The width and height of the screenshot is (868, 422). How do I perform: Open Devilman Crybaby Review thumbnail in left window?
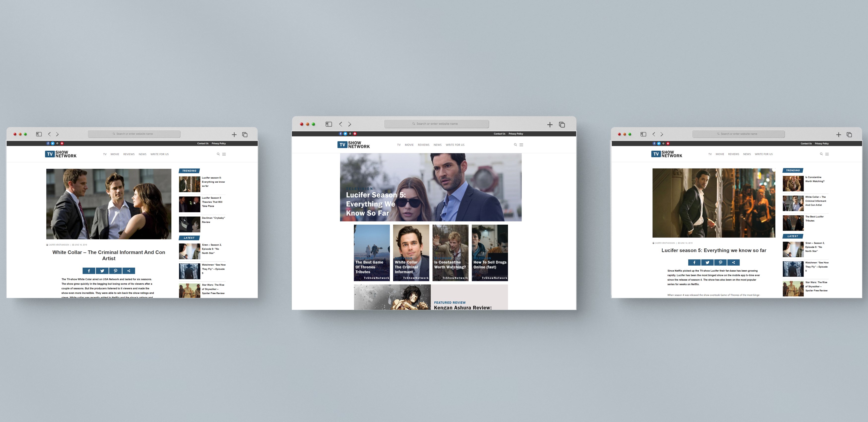point(189,224)
